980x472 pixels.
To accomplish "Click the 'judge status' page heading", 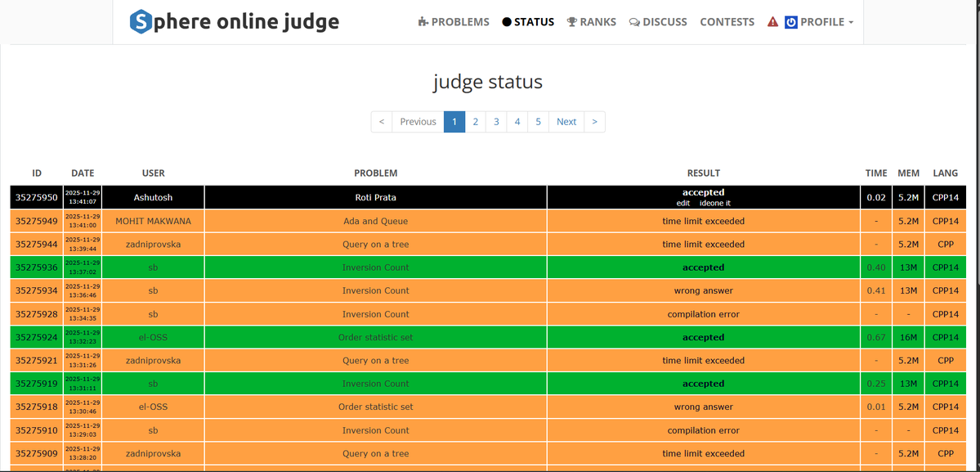I will point(488,82).
